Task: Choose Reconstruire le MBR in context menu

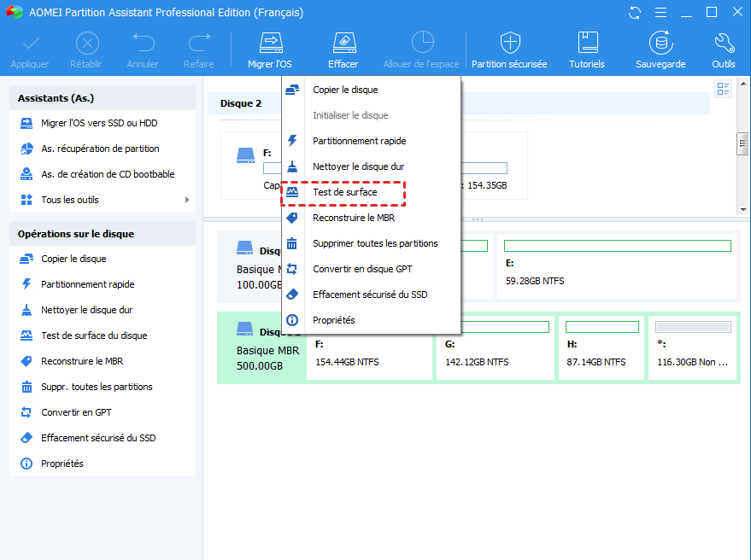Action: tap(371, 218)
